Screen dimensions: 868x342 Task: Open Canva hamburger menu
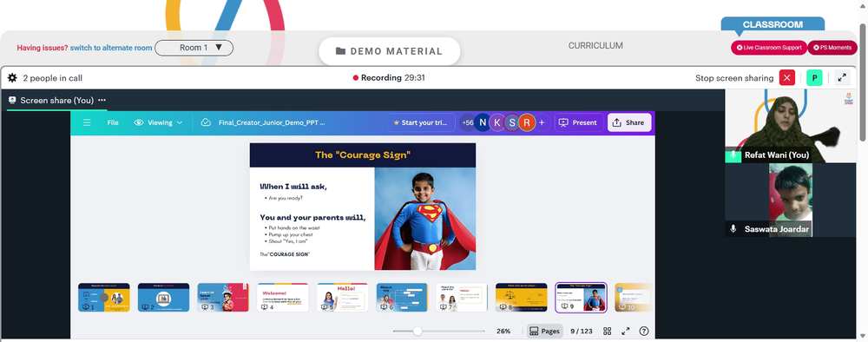[87, 123]
